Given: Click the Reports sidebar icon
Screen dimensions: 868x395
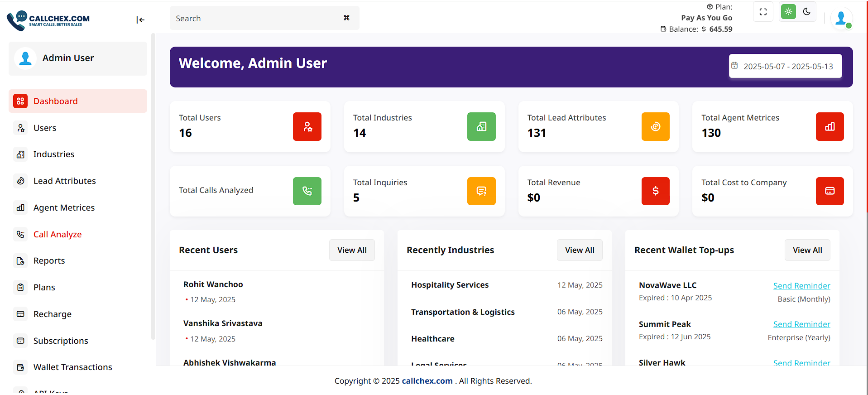Looking at the screenshot, I should coord(20,261).
